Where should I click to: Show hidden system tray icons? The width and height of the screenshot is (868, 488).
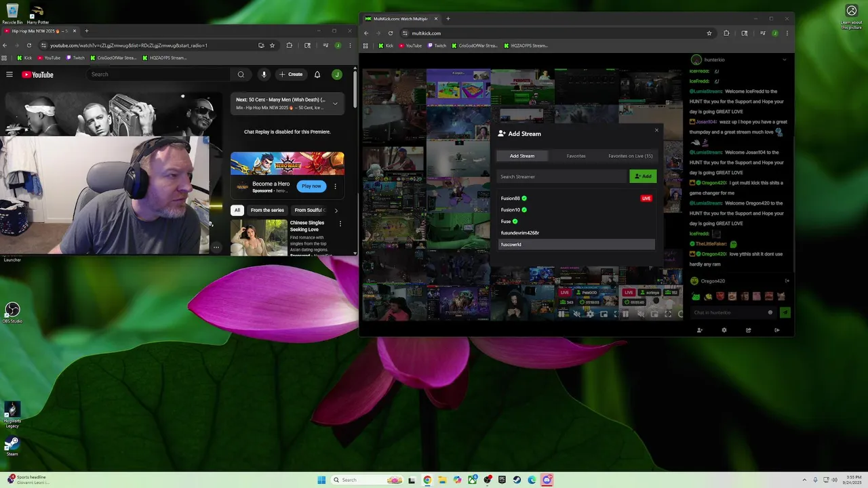coord(804,480)
